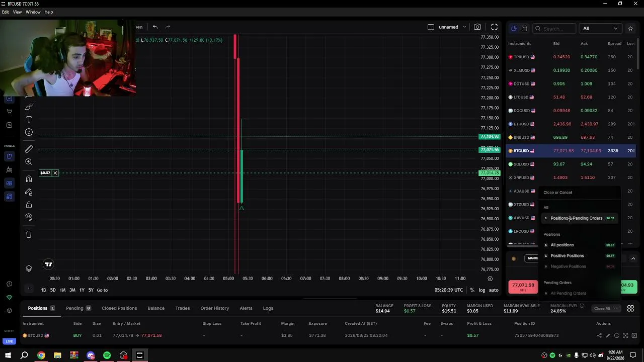Screen dimensions: 644x362
Task: Enter fullscreen chart mode
Action: tap(495, 27)
